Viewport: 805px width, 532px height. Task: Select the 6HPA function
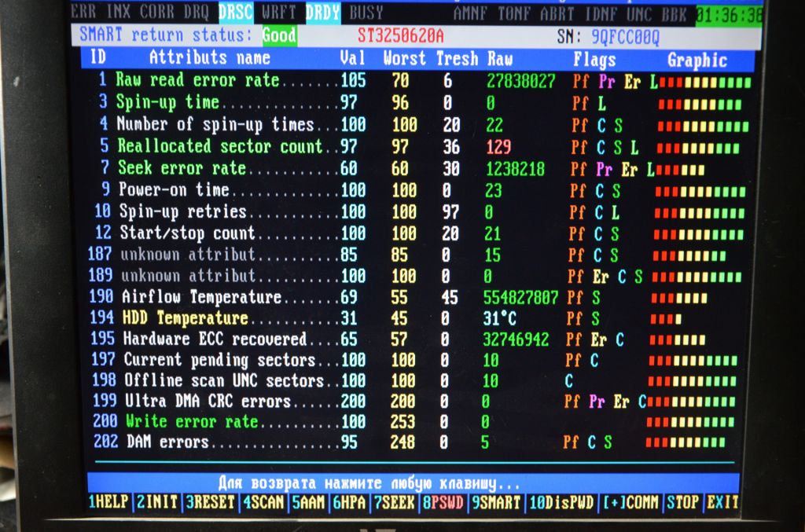point(349,502)
